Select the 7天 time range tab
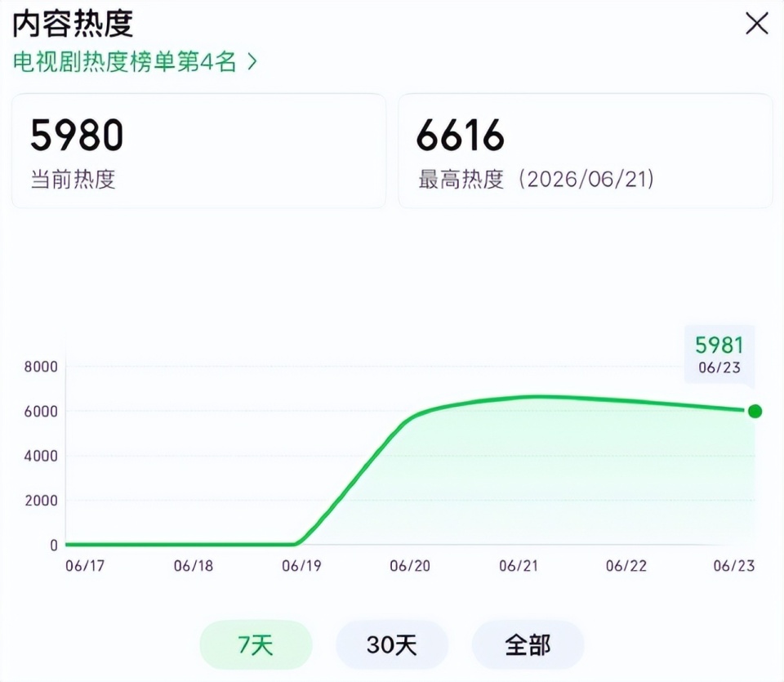Screen dimensions: 784x682 click(x=256, y=644)
